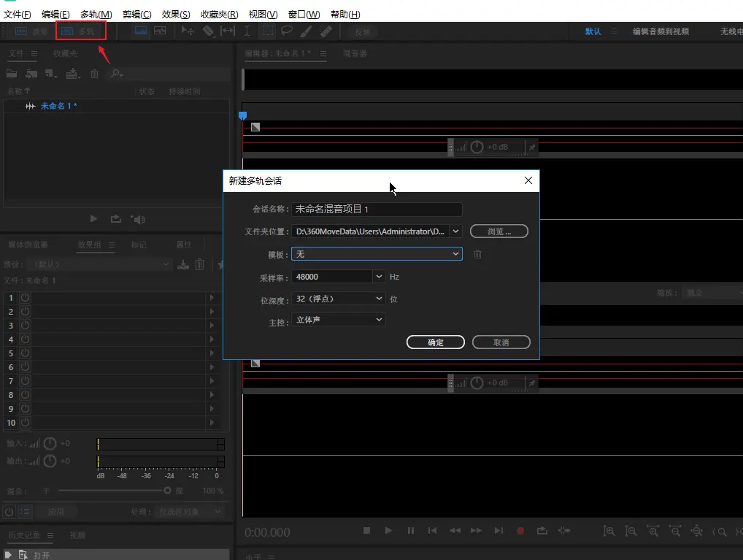Toggle power for effect slot 1

(x=24, y=298)
